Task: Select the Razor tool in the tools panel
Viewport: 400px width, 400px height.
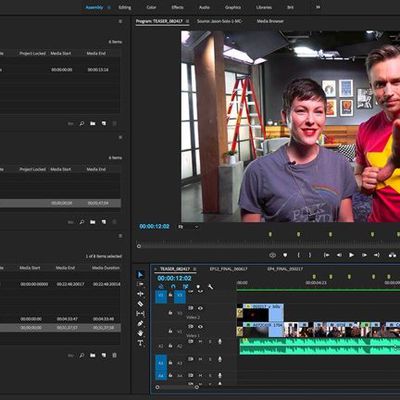Action: pos(140,304)
